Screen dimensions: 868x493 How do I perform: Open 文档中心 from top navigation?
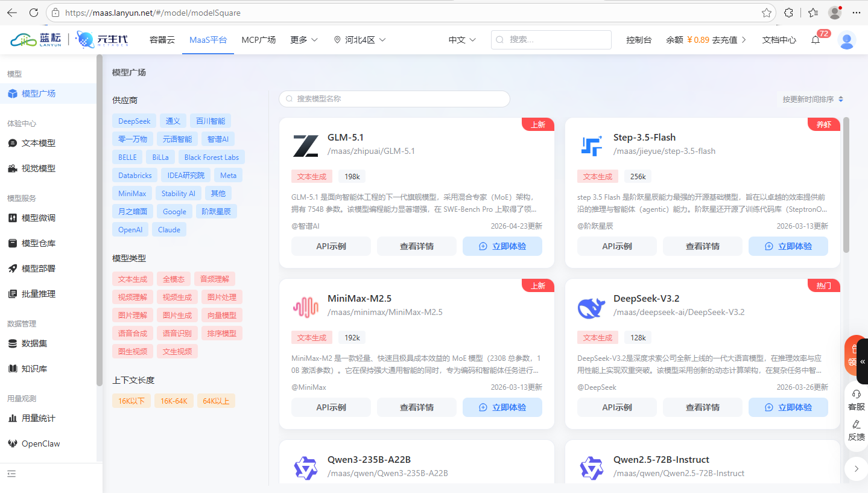click(x=779, y=40)
